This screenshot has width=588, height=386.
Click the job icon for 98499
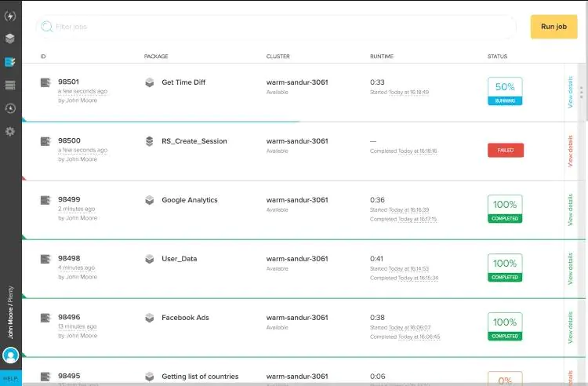pyautogui.click(x=45, y=200)
